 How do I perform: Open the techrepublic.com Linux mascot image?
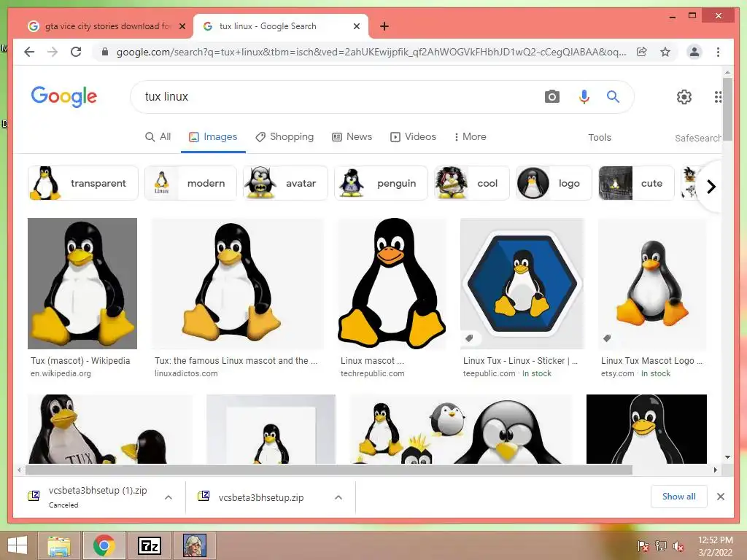tap(392, 284)
